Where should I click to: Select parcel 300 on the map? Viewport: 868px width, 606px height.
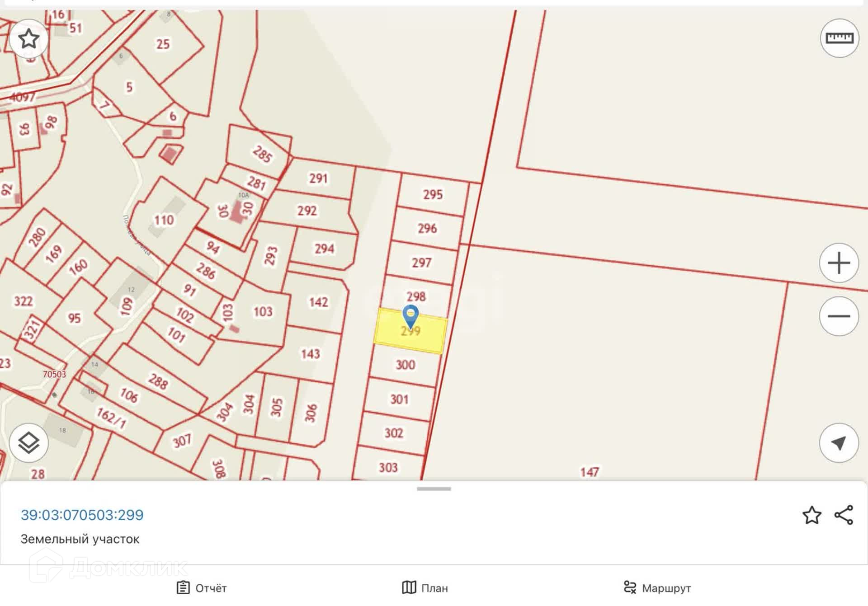pyautogui.click(x=405, y=365)
